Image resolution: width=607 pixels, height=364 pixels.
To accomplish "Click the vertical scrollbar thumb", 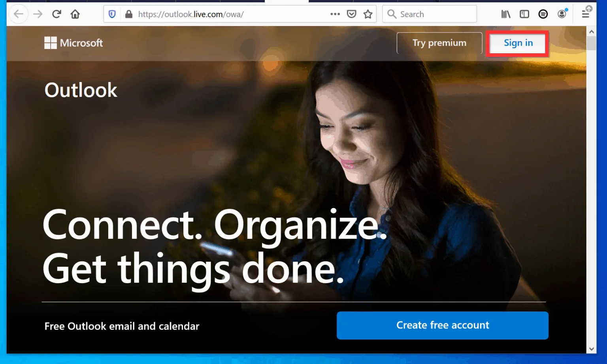I will pyautogui.click(x=592, y=43).
